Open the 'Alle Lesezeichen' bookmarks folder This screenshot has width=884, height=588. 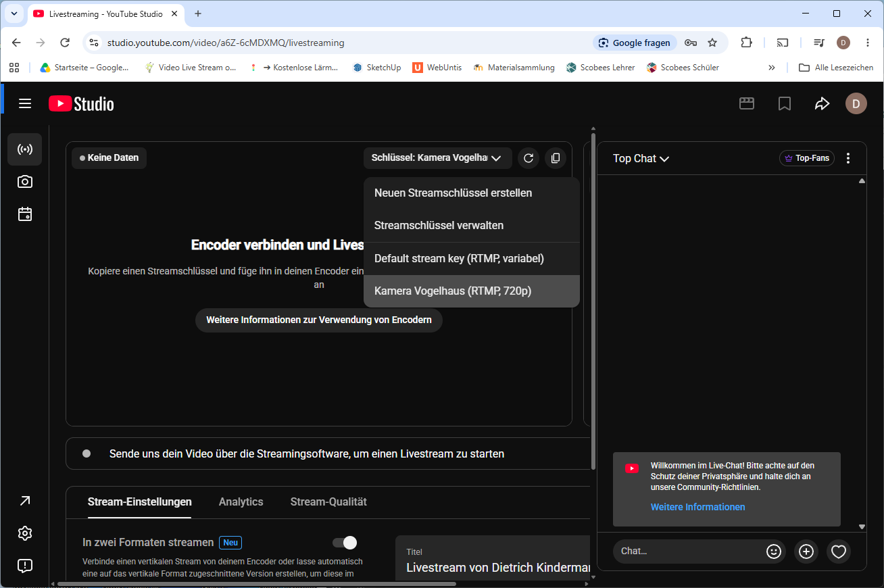[x=836, y=68]
